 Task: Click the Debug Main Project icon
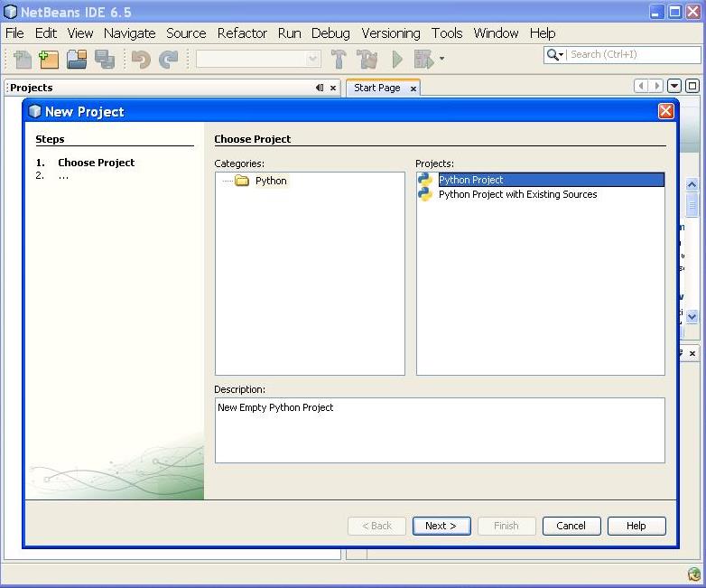(x=423, y=59)
